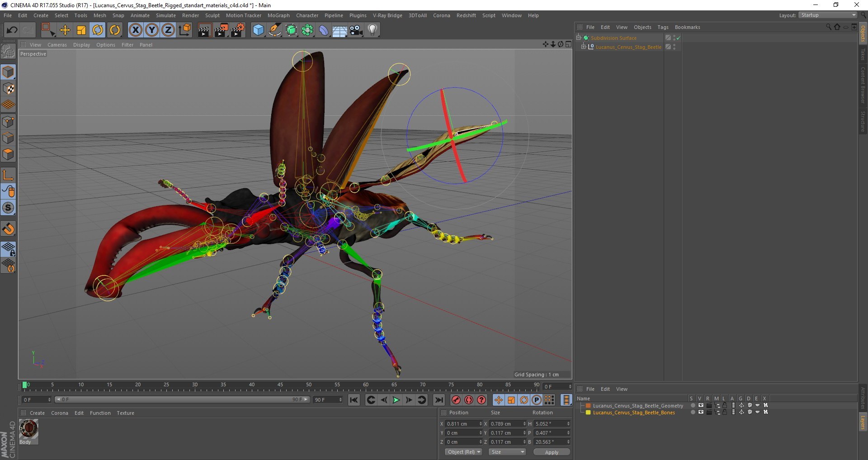
Task: Open the Content Browser side tab
Action: [x=863, y=85]
